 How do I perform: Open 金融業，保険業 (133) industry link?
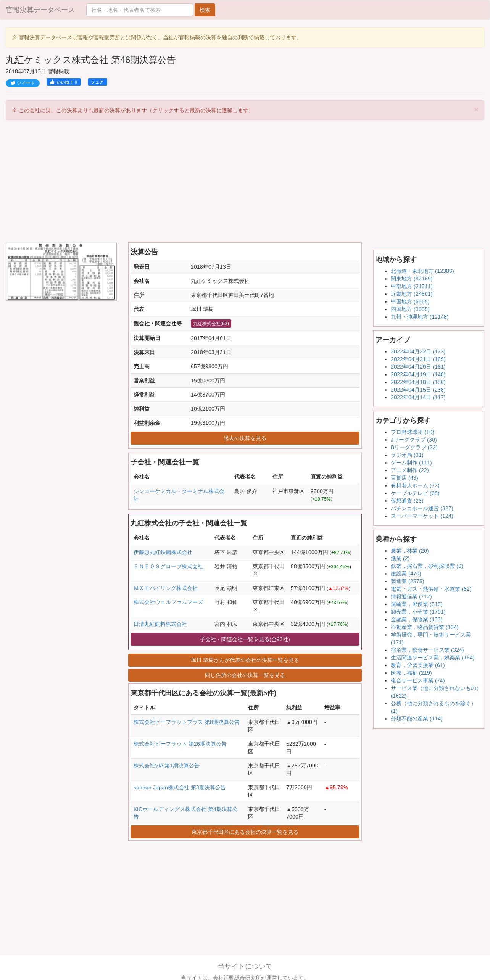pyautogui.click(x=416, y=619)
